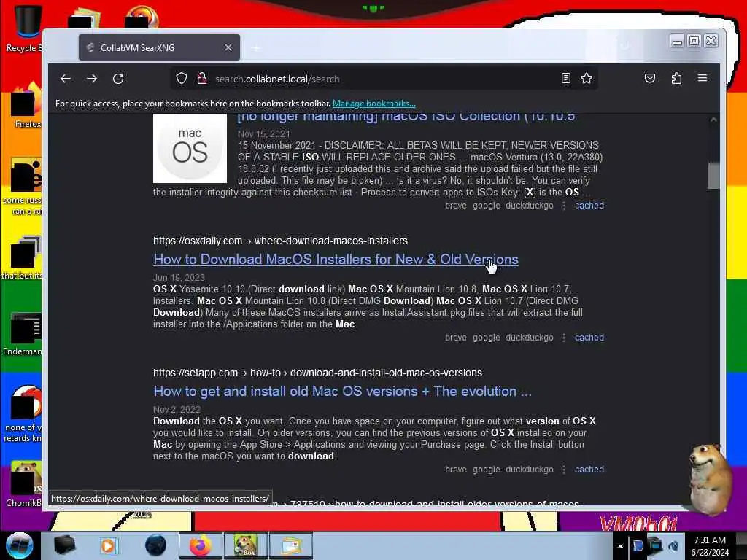Select the CollabVM SearXNG tab
Image resolution: width=747 pixels, height=560 pixels.
pos(159,47)
